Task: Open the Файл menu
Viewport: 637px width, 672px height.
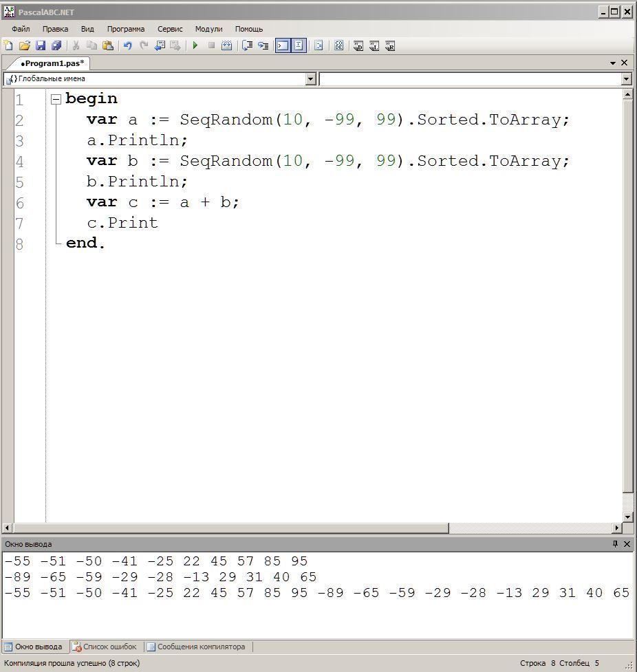Action: point(21,29)
